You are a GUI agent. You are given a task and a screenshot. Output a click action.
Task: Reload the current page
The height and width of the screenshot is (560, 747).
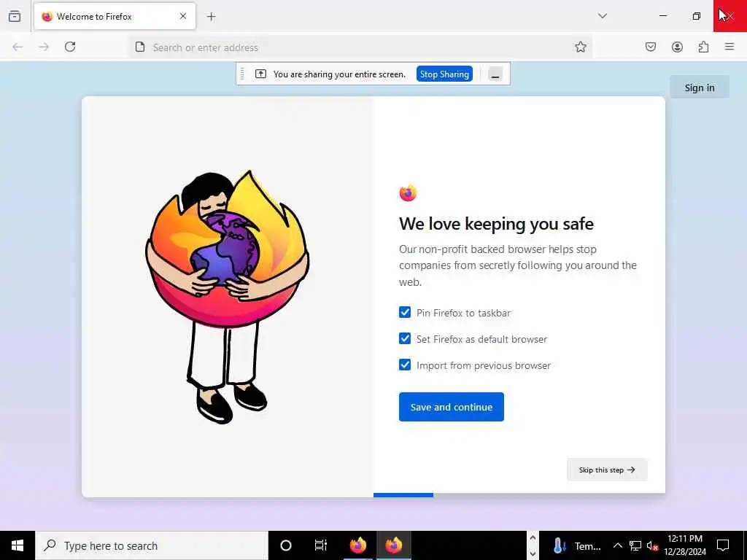(x=70, y=47)
